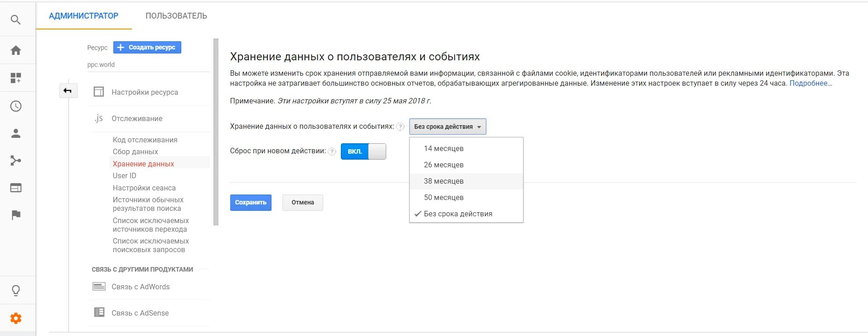Open Связь с AdSense settings

coord(140,313)
